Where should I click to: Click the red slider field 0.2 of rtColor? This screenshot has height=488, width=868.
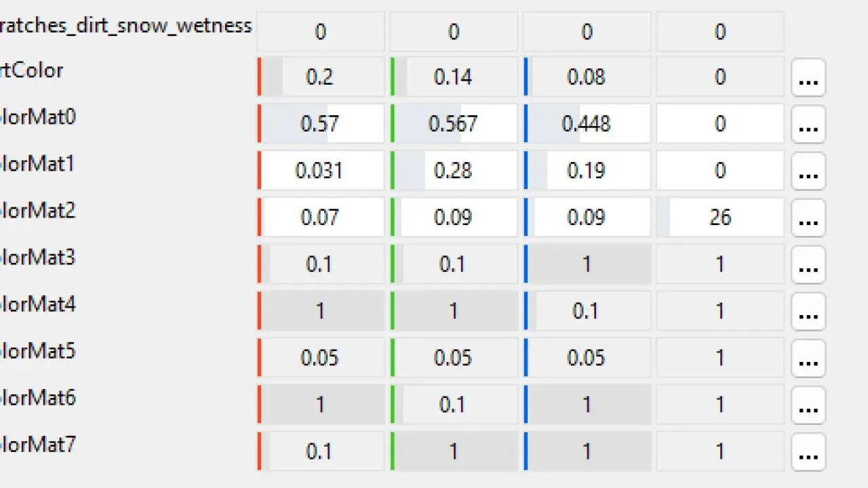pos(320,77)
